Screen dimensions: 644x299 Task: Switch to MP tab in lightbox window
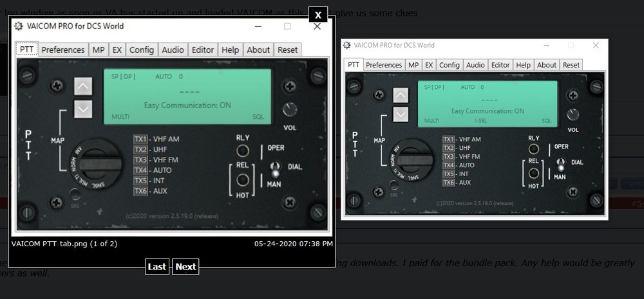(99, 50)
